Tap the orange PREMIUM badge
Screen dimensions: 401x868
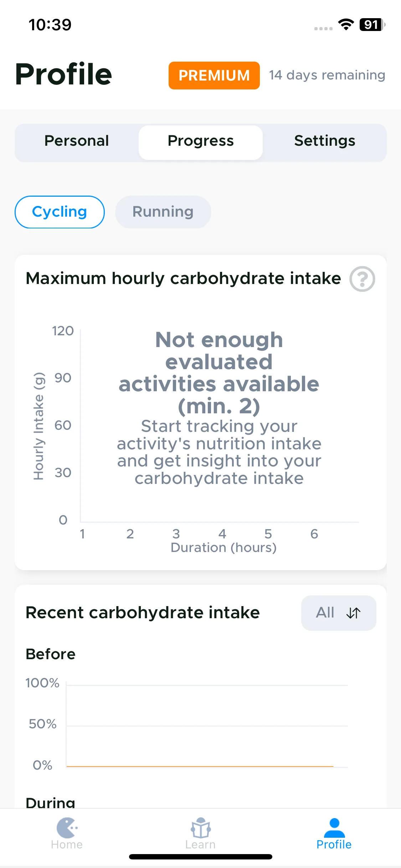coord(214,76)
